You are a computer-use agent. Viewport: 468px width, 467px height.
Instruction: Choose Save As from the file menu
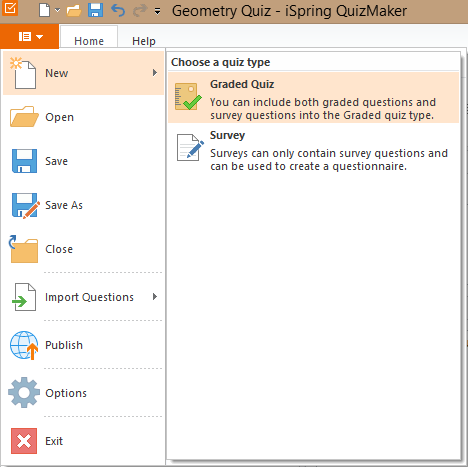83,205
